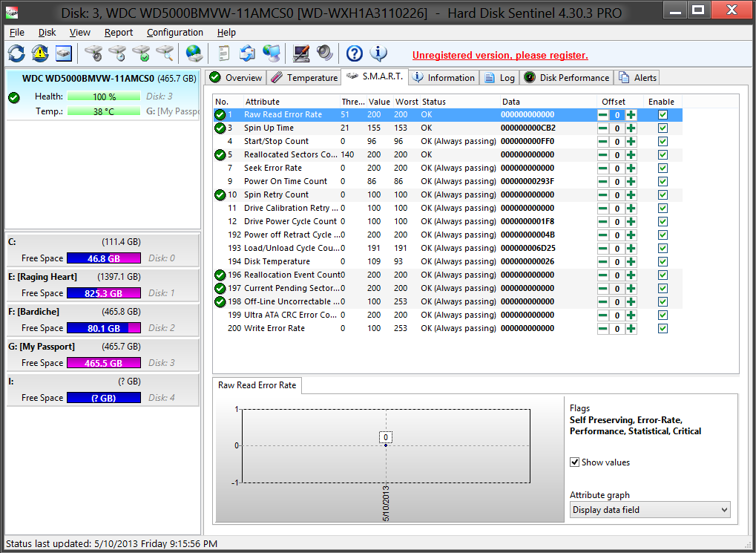Click the disk with green checkmark toolbar icon
This screenshot has width=756, height=553.
[141, 53]
